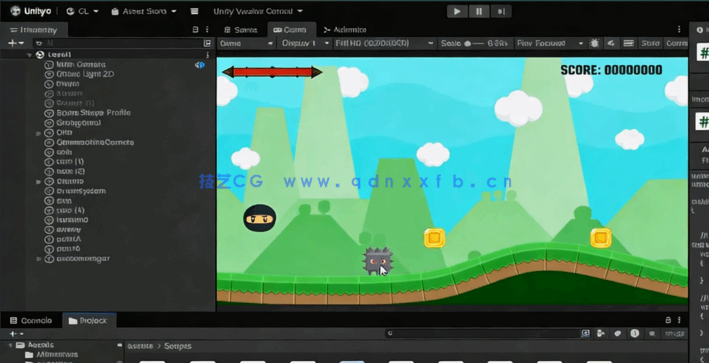Select the Sprite Shape Profile object
Image resolution: width=709 pixels, height=363 pixels.
tap(93, 113)
